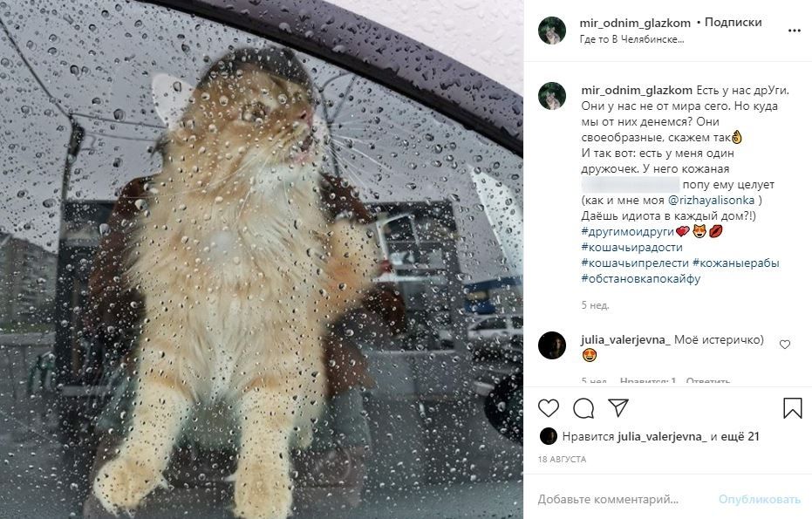This screenshot has width=812, height=519.
Task: Open hashtag #кожаныерабы
Action: (736, 263)
